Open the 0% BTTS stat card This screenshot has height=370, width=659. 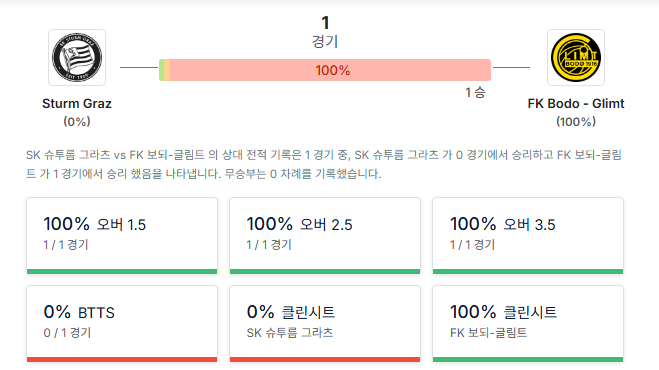tap(122, 324)
